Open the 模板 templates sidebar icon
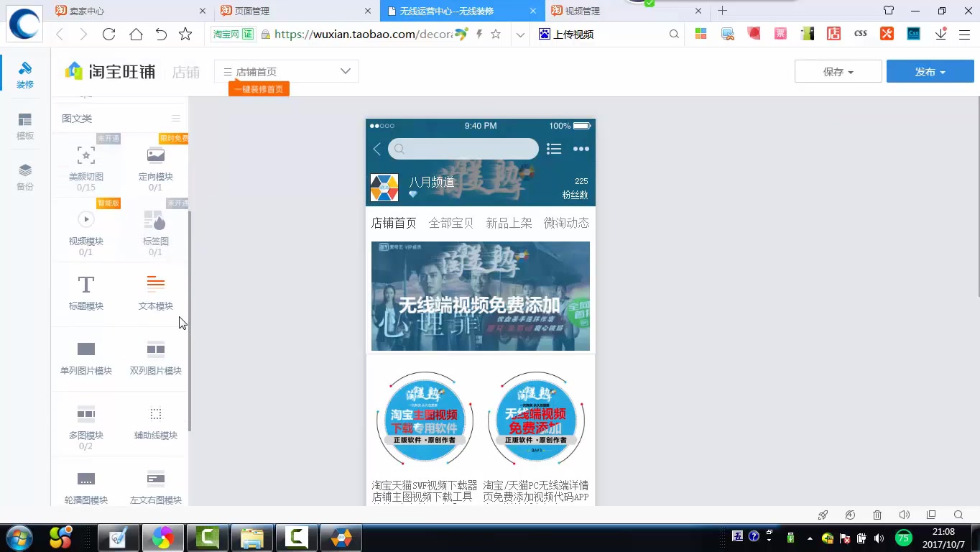Screen dimensions: 980x552 pyautogui.click(x=25, y=126)
